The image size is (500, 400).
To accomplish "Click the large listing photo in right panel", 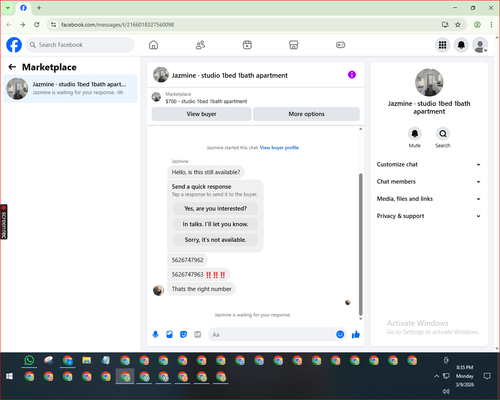I will (x=429, y=82).
